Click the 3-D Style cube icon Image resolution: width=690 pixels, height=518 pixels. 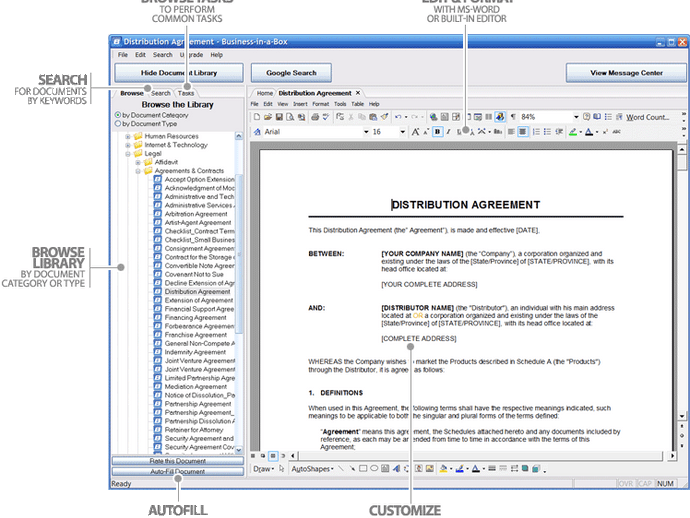click(536, 469)
